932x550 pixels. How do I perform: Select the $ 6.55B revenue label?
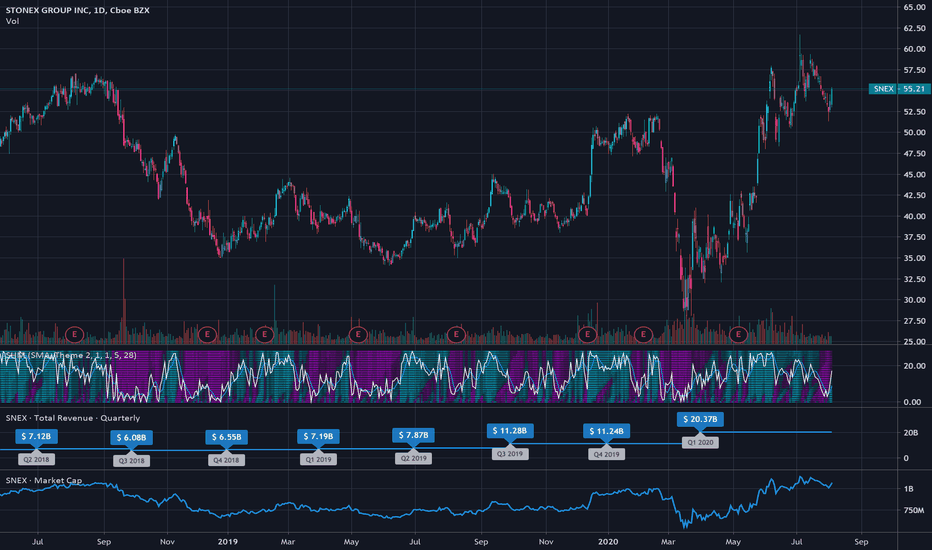[x=226, y=437]
